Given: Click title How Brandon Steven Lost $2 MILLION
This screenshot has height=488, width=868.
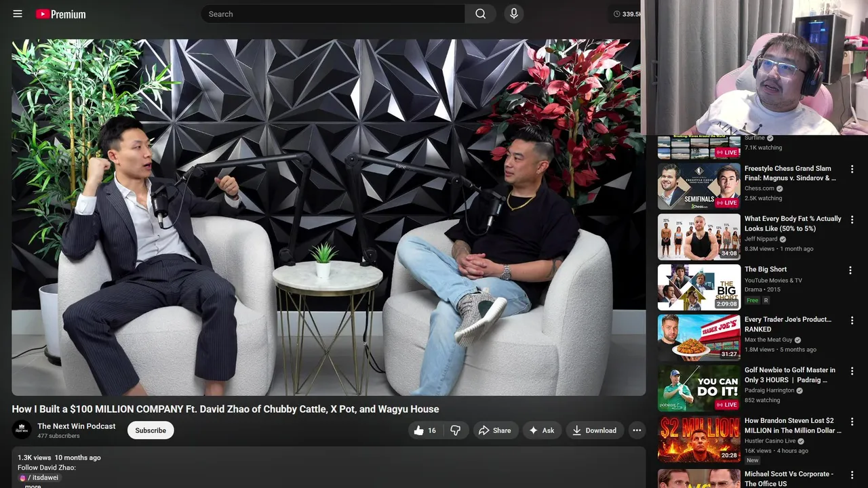Looking at the screenshot, I should [x=793, y=426].
